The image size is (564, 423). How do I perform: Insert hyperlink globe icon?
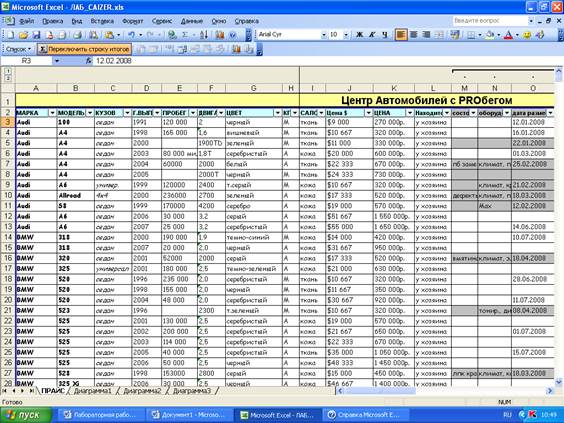[172, 35]
